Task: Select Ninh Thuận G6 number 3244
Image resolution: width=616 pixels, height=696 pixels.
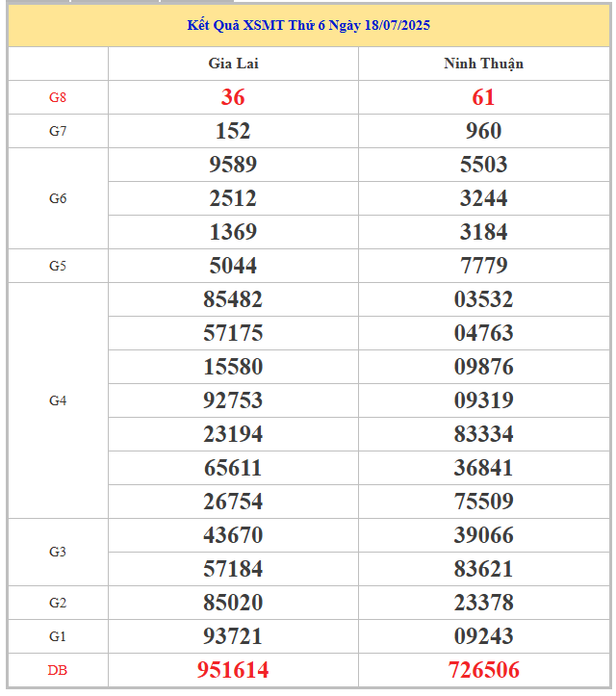Action: click(x=484, y=198)
